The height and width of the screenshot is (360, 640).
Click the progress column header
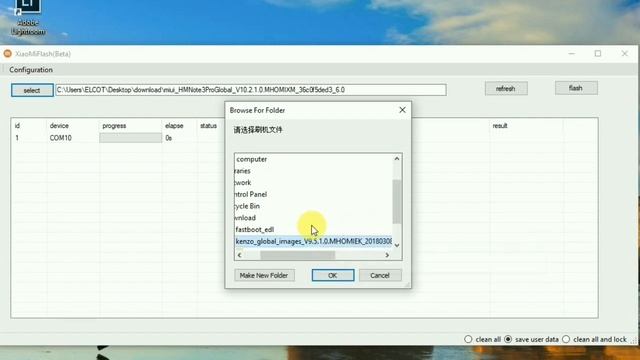coord(114,126)
